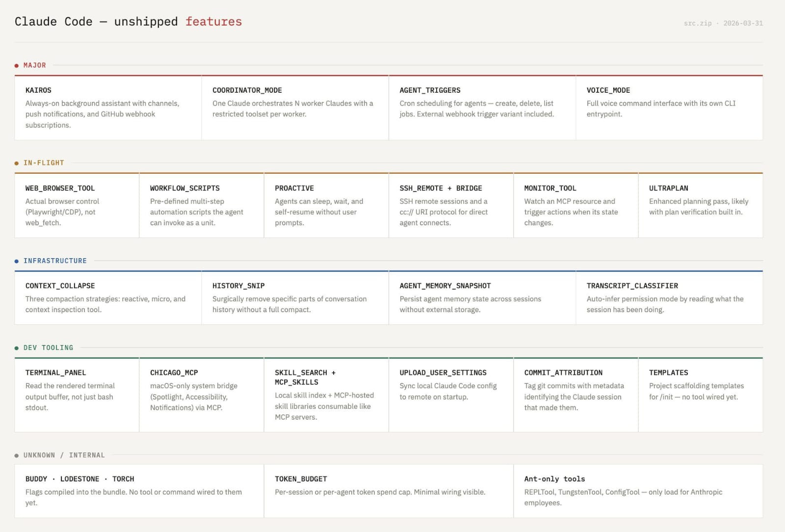Select the ULTRAPLAN card heading
Viewport: 785px width, 532px height.
668,188
